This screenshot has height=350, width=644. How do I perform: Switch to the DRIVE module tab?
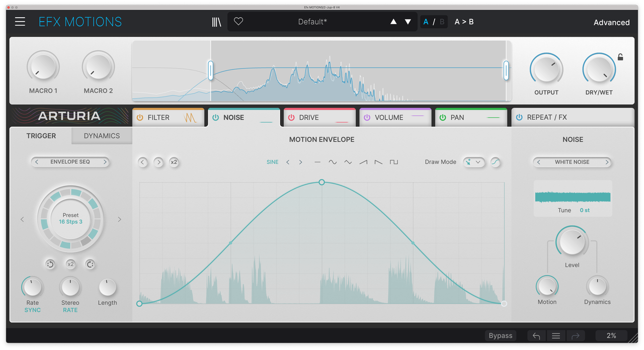tap(320, 118)
